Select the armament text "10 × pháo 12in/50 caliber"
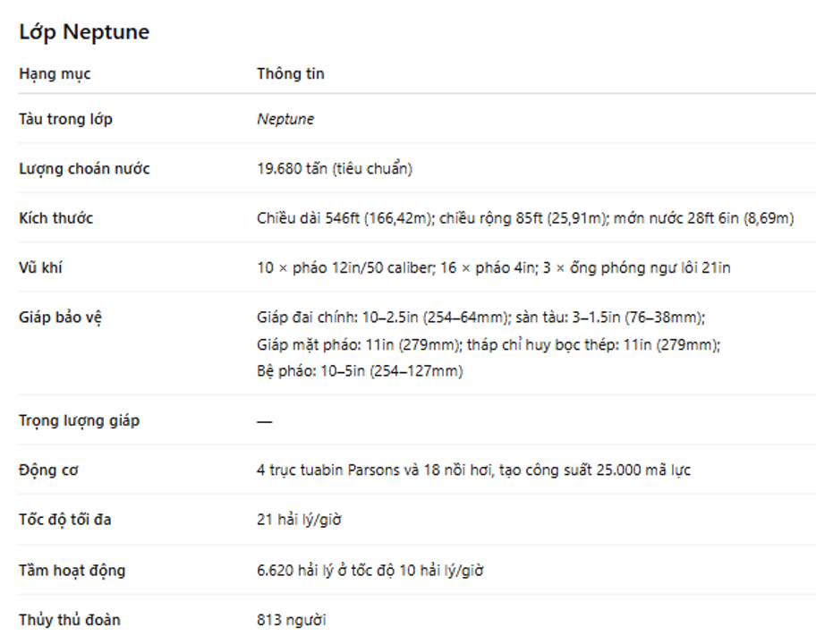 point(342,267)
